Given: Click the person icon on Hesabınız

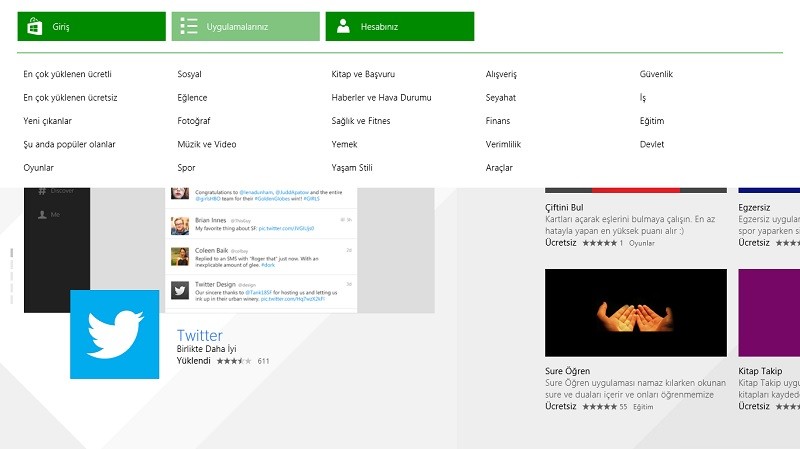Looking at the screenshot, I should pyautogui.click(x=343, y=27).
